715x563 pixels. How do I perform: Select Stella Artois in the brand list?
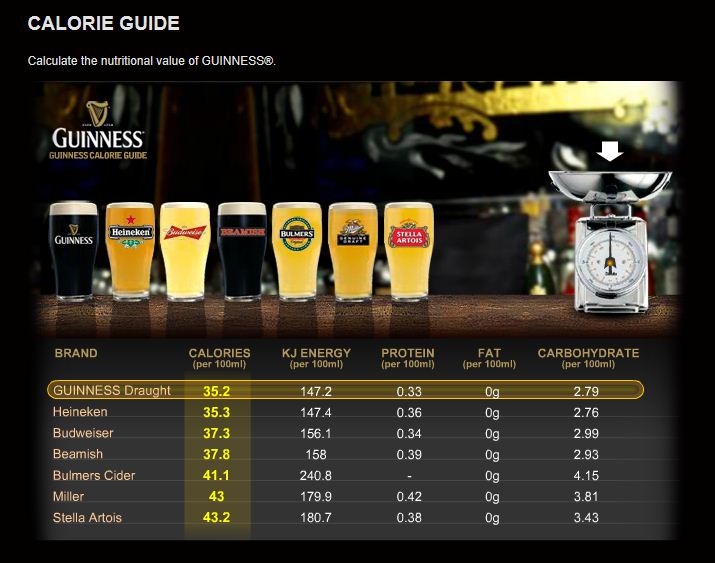coord(89,517)
